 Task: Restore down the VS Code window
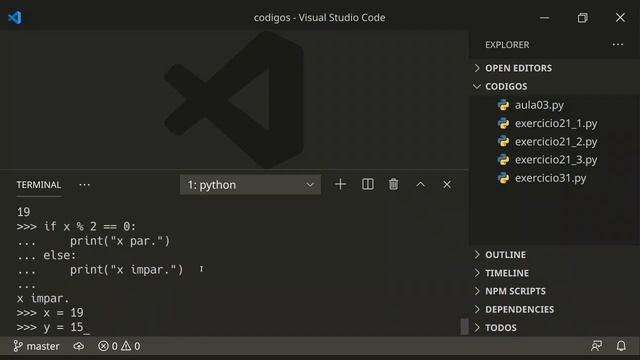point(582,18)
